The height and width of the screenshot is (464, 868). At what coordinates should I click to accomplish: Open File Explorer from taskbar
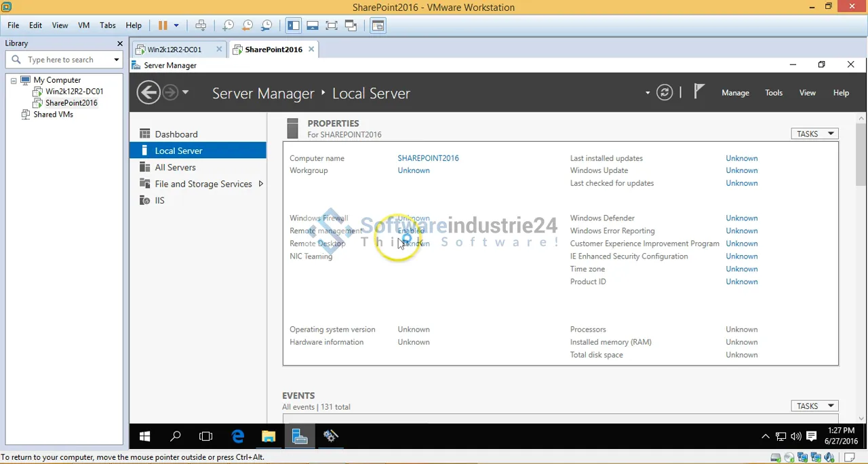click(269, 436)
